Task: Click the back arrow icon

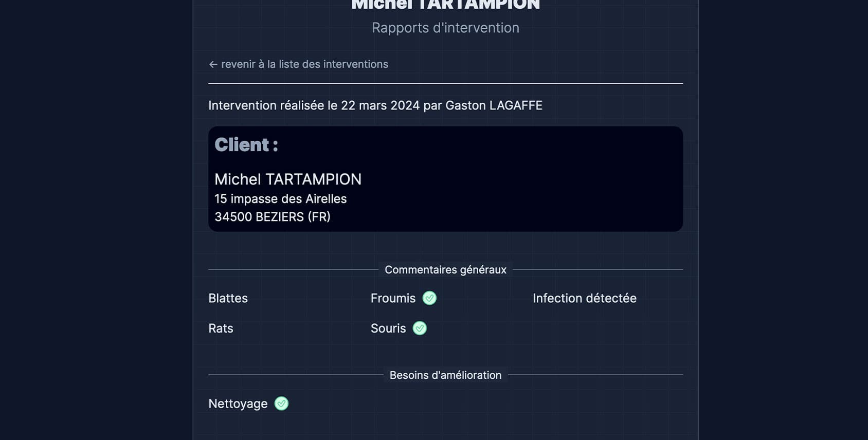Action: click(x=213, y=65)
